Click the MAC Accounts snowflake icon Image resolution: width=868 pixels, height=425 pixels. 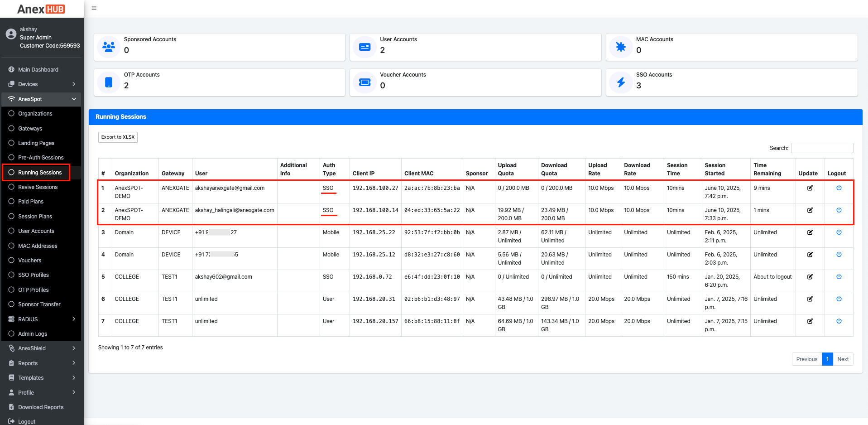tap(621, 47)
